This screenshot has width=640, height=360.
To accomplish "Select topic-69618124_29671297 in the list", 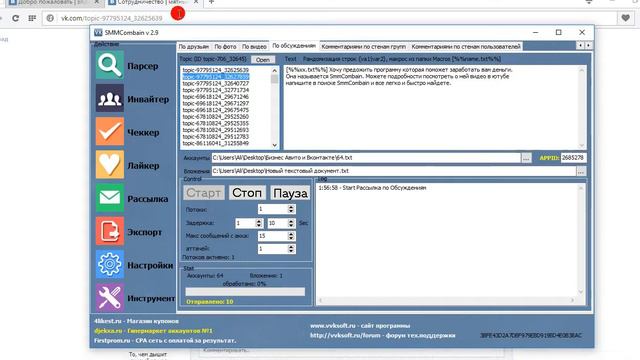I will pos(216,103).
